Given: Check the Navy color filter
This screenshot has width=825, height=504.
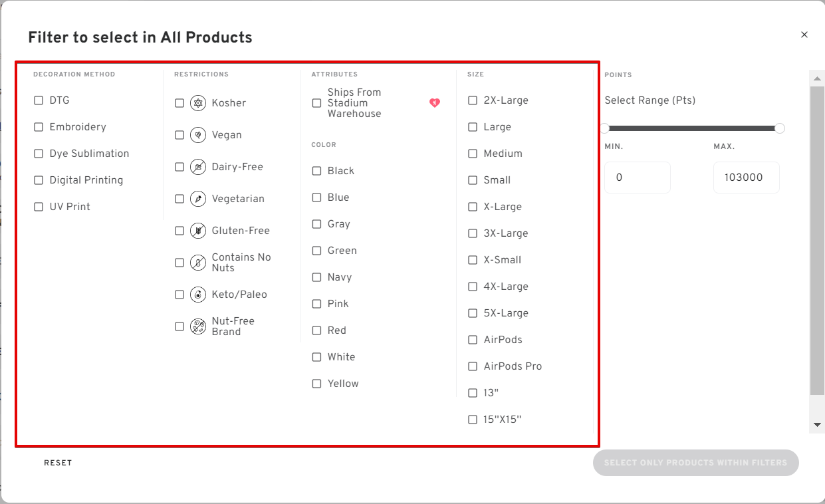Looking at the screenshot, I should click(317, 277).
